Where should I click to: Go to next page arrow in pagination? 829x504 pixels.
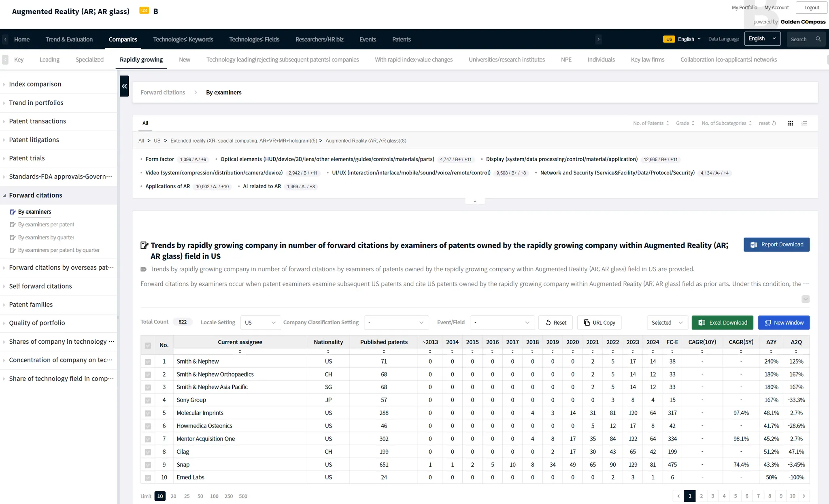[804, 496]
